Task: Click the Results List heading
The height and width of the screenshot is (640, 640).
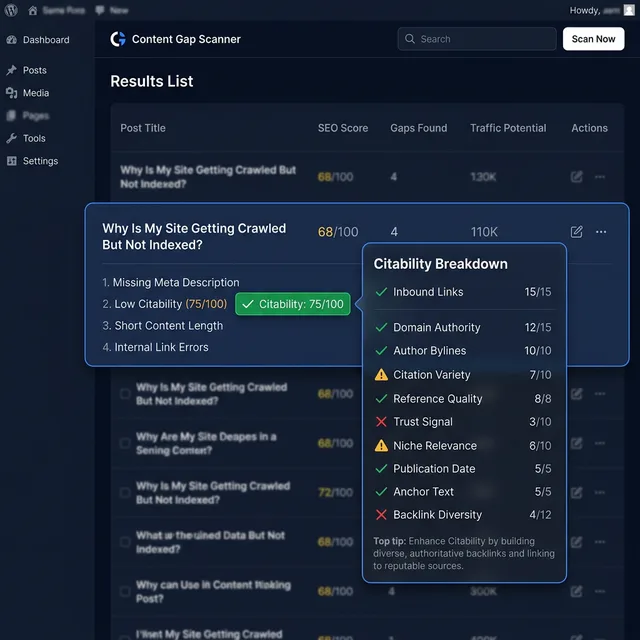Action: pos(152,81)
